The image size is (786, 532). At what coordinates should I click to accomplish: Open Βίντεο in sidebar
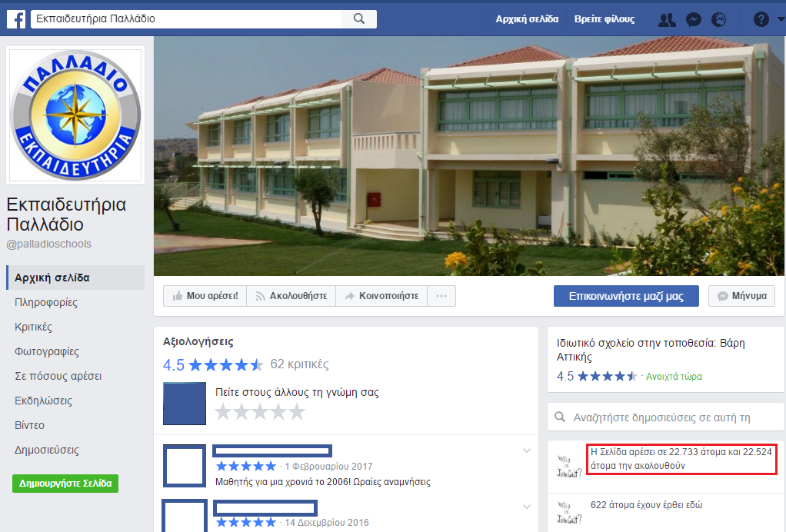coord(29,425)
